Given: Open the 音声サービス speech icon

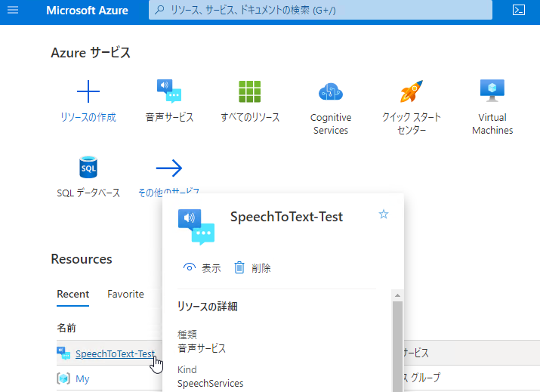Looking at the screenshot, I should [169, 91].
